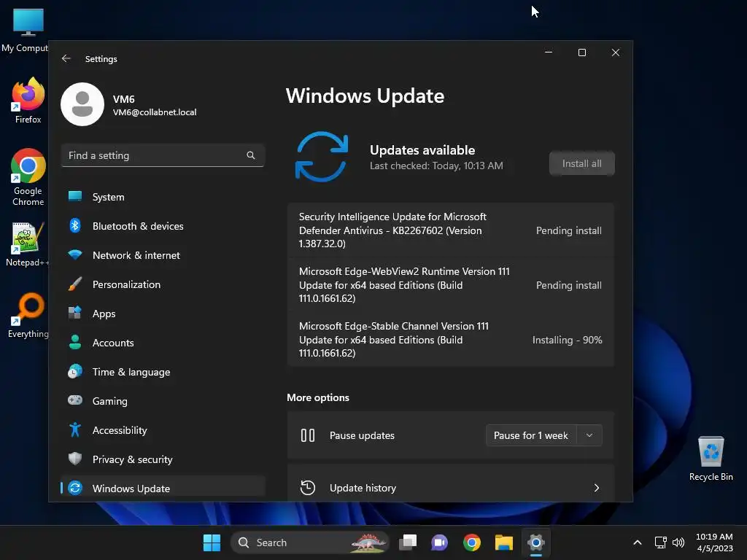Click the Update history chevron arrow
The height and width of the screenshot is (560, 747).
597,488
